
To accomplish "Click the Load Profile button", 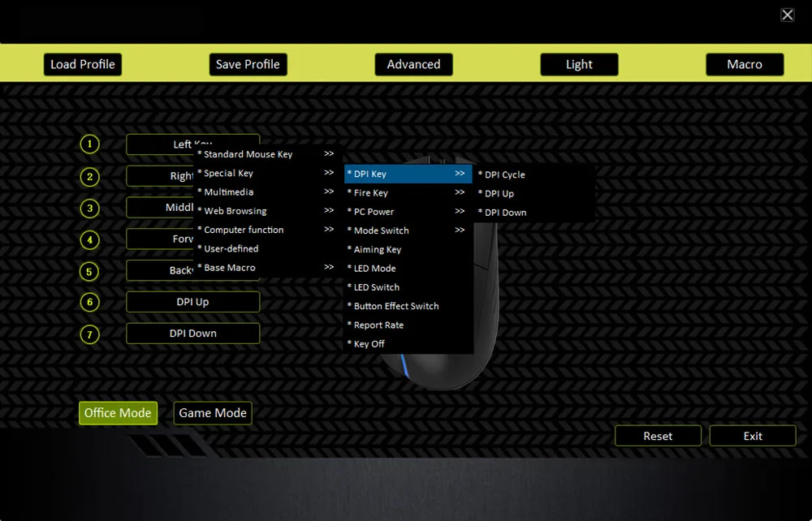I will (82, 64).
